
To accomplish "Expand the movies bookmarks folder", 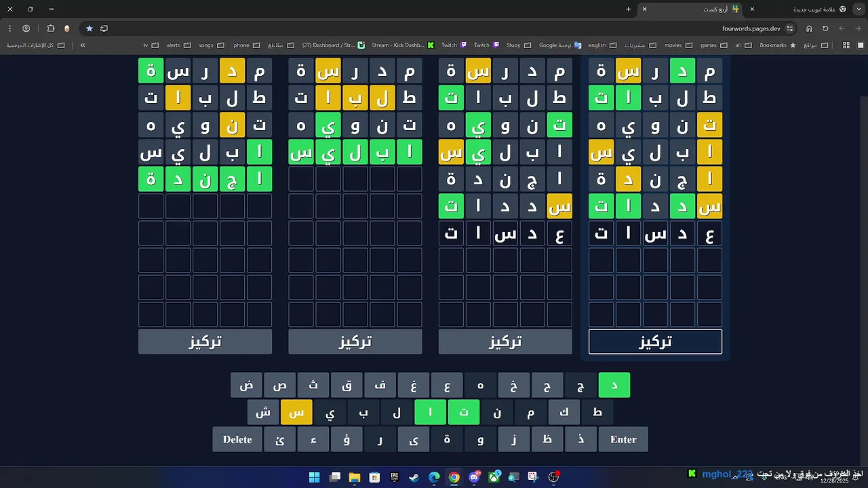I will 677,45.
